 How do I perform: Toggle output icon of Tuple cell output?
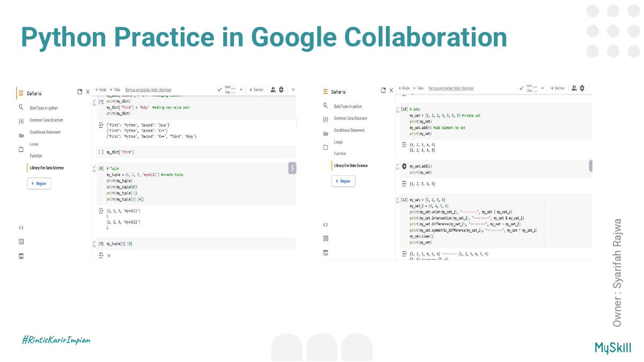(101, 211)
